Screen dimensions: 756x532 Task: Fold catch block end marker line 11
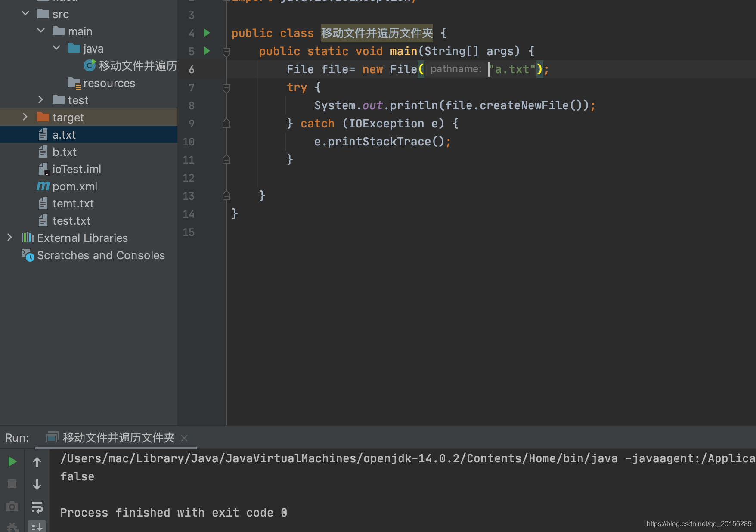click(x=226, y=160)
